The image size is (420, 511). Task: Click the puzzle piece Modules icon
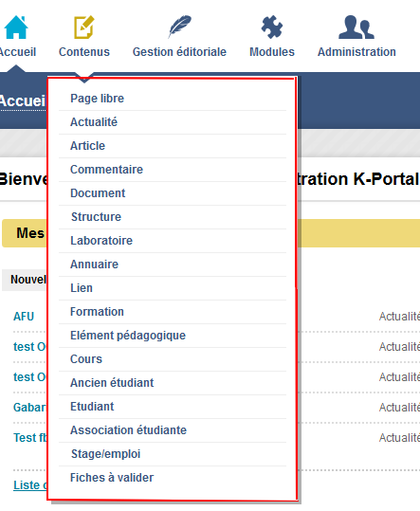272,27
